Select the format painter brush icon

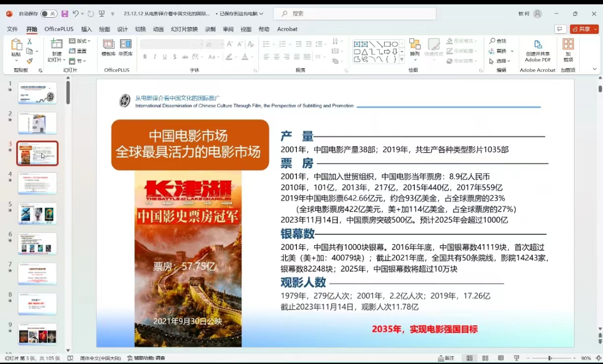(30, 61)
